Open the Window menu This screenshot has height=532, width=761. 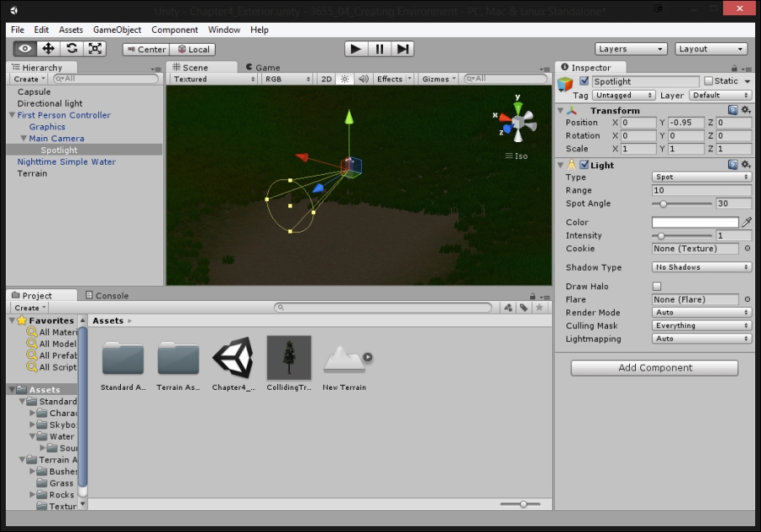pyautogui.click(x=224, y=30)
